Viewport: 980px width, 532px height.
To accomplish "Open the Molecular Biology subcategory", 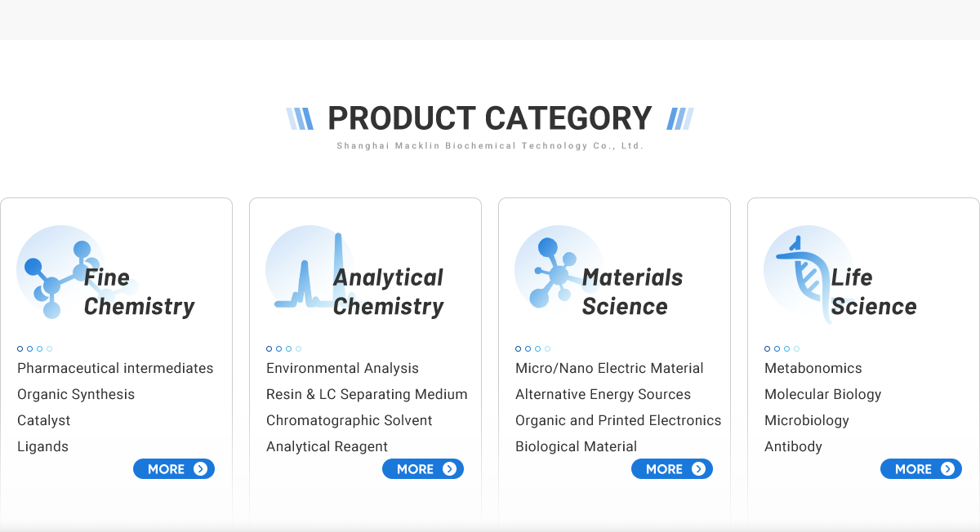I will [x=822, y=395].
